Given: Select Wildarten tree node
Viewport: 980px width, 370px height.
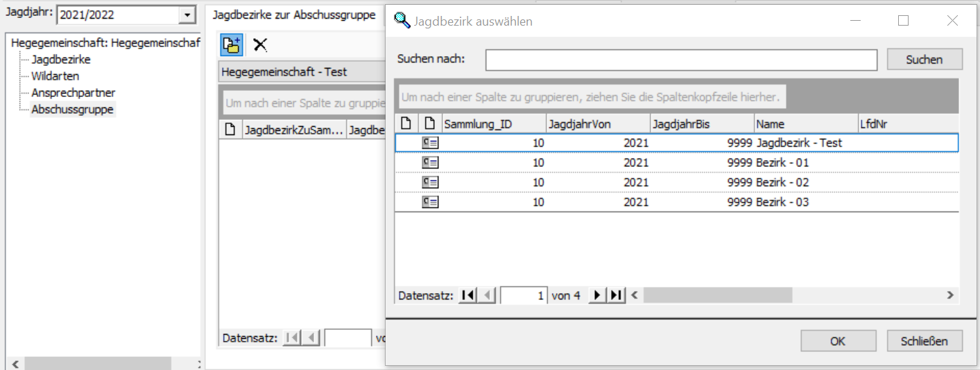Looking at the screenshot, I should click(55, 76).
